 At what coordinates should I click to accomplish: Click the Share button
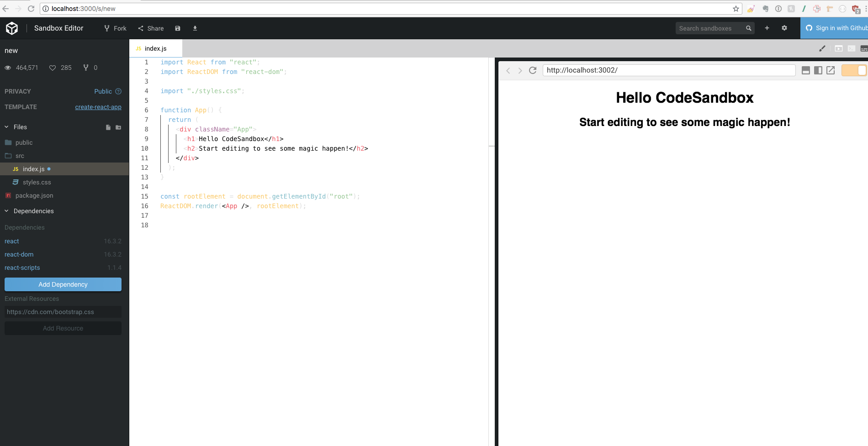click(151, 28)
